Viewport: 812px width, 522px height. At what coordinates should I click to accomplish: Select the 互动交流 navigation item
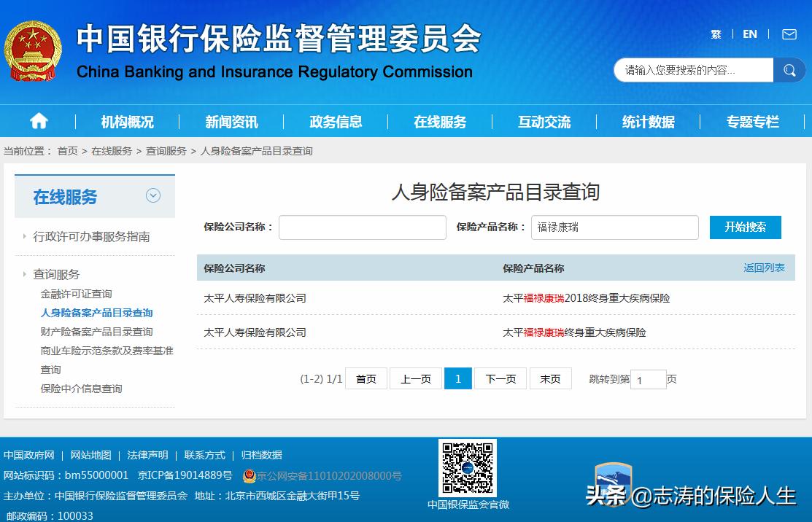pos(544,122)
